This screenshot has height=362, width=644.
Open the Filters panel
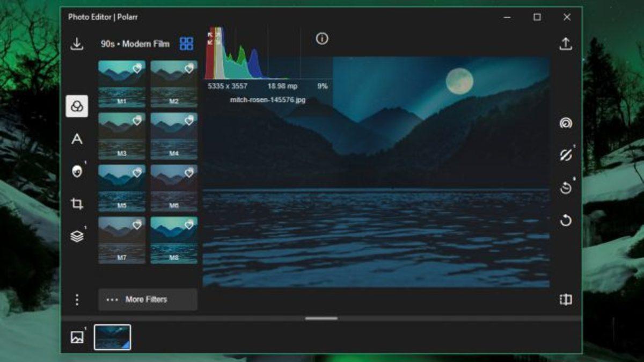coord(77,106)
